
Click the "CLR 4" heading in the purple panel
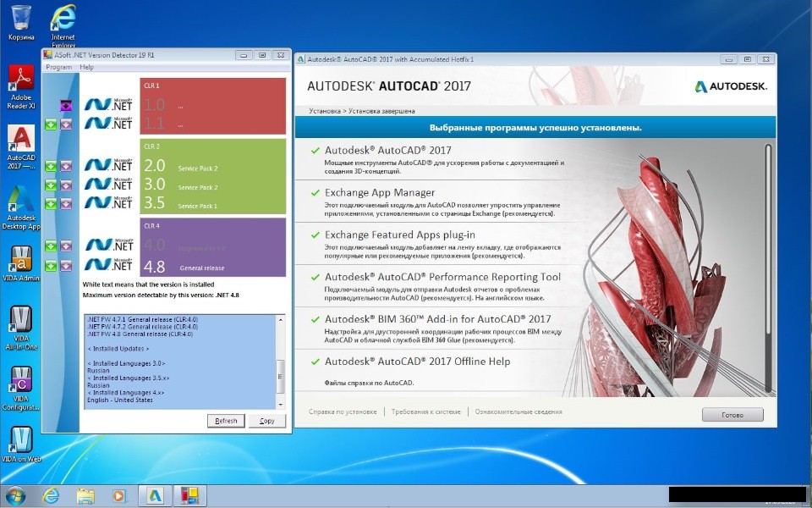tap(151, 225)
